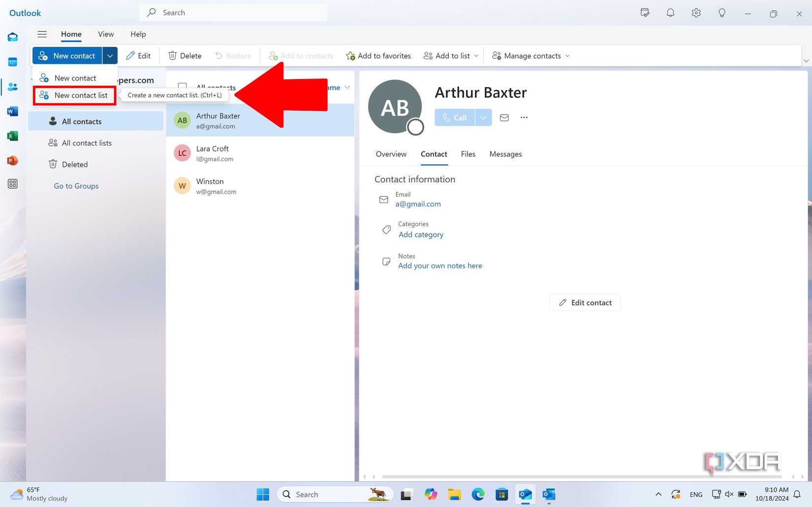Open Mail from the Outlook sidebar
This screenshot has width=812, height=507.
click(12, 36)
